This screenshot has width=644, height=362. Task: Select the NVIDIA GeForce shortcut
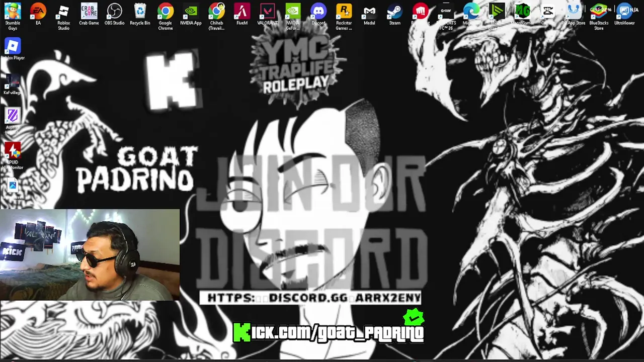[293, 16]
